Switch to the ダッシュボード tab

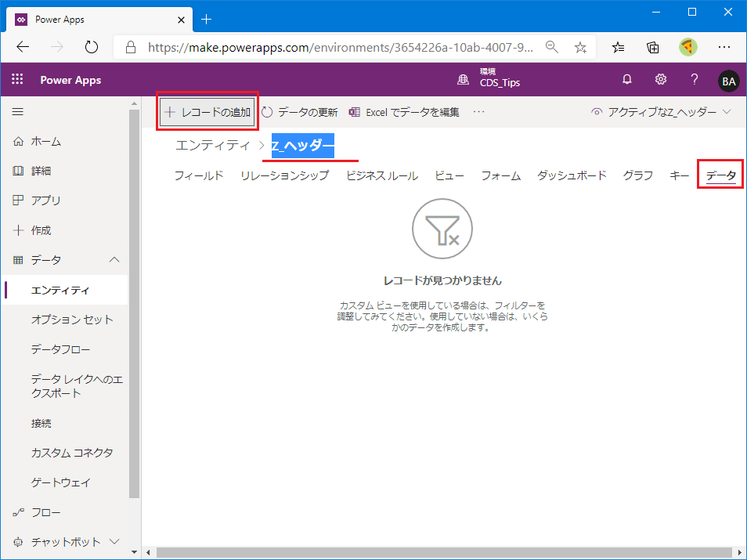[572, 175]
